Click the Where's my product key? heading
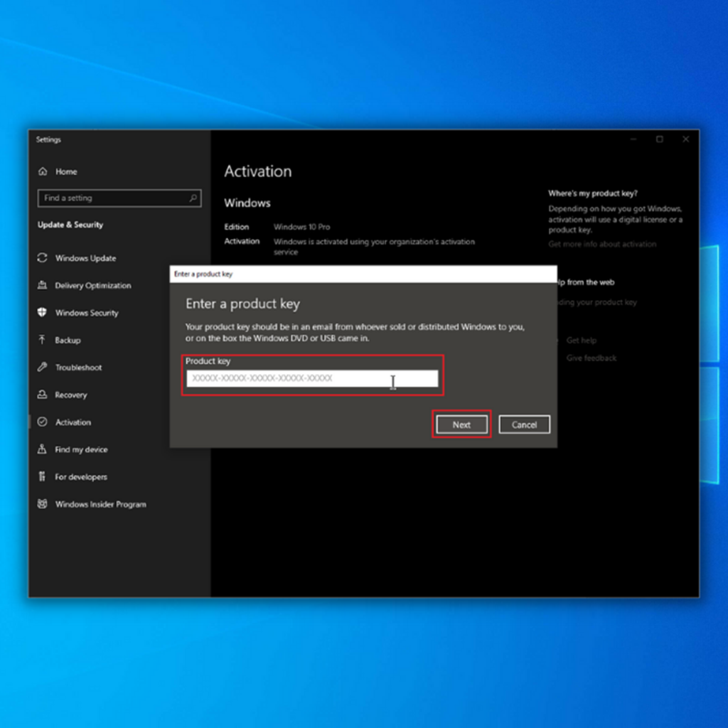This screenshot has height=728, width=728. tap(593, 193)
